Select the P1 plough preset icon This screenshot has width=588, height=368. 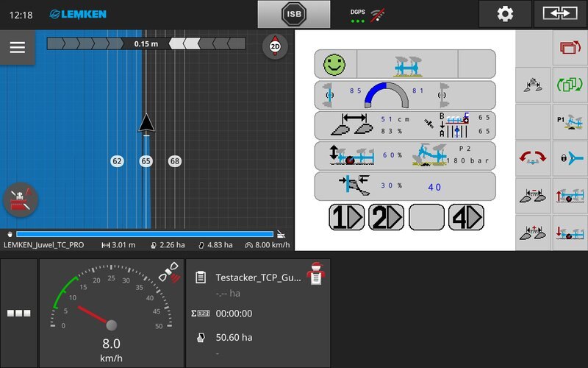[570, 121]
